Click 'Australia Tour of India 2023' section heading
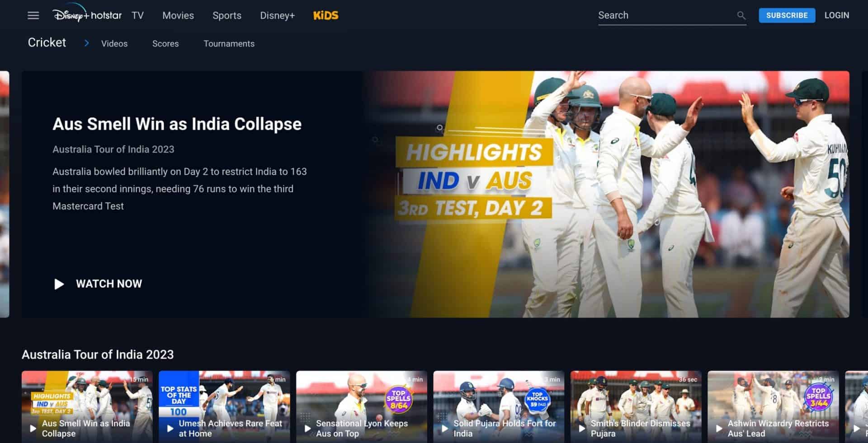Viewport: 868px width, 443px height. click(x=98, y=354)
